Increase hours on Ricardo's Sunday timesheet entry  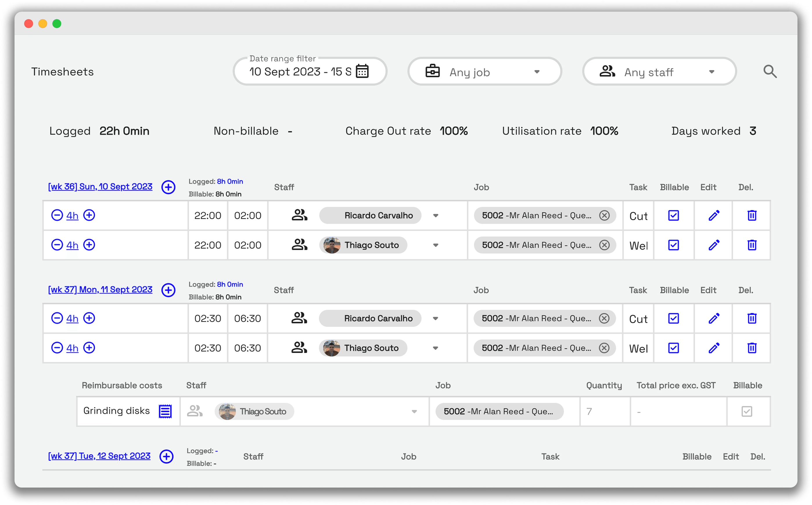89,215
